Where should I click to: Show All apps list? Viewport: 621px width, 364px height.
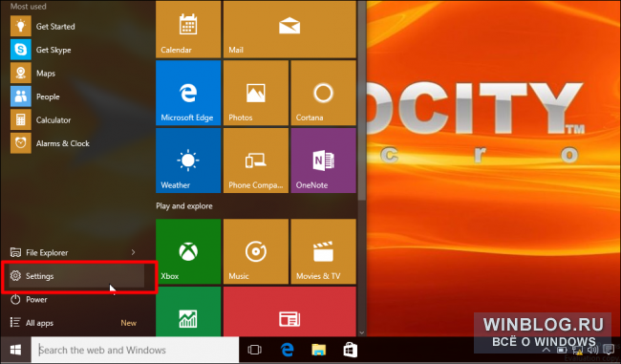pyautogui.click(x=76, y=323)
